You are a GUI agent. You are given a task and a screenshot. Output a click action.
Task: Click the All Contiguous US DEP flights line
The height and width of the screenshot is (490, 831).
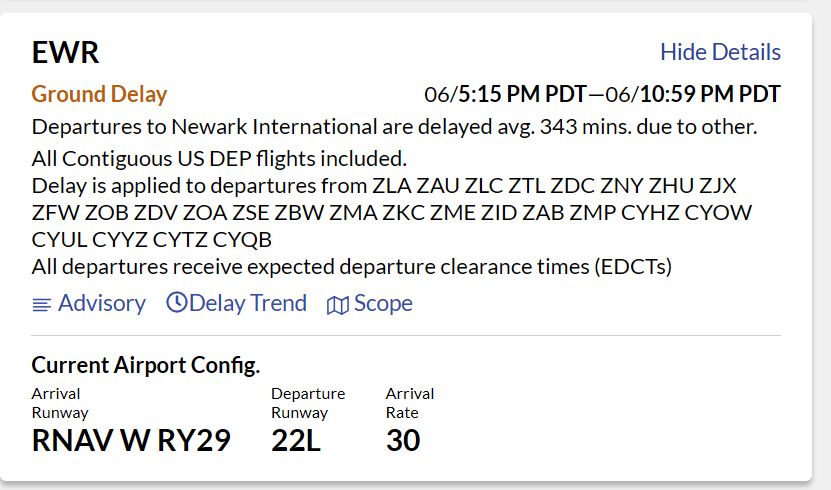click(219, 157)
